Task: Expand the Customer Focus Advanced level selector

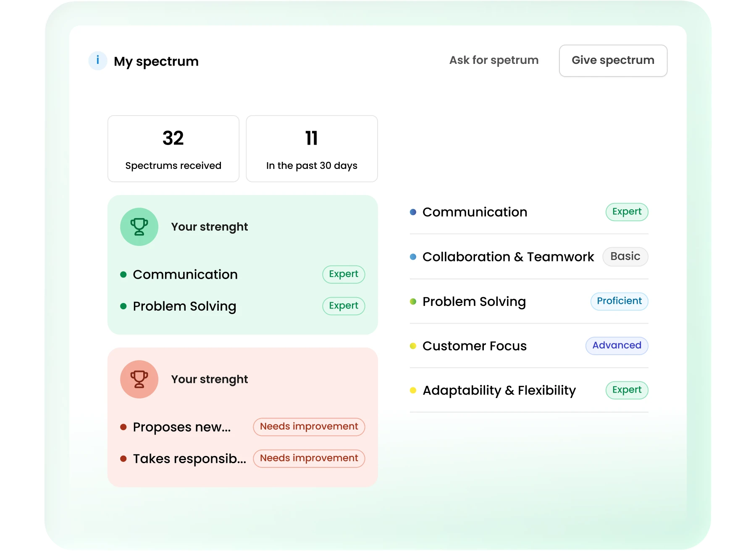Action: click(616, 345)
